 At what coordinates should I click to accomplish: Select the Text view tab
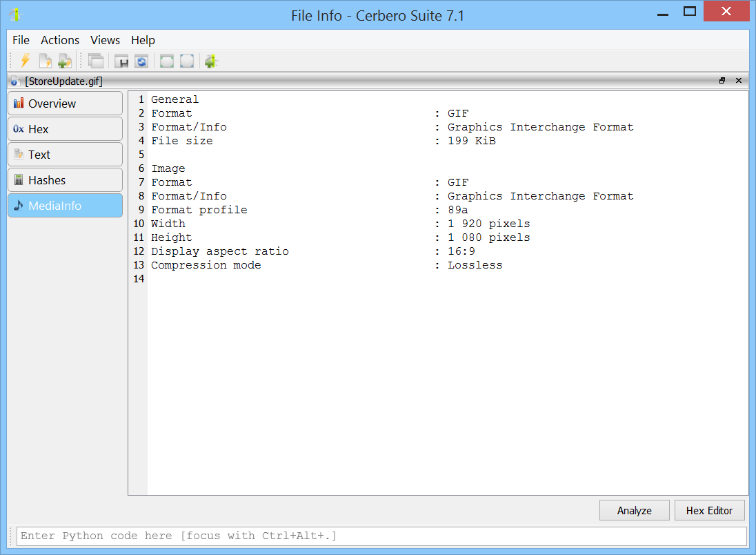tap(65, 155)
